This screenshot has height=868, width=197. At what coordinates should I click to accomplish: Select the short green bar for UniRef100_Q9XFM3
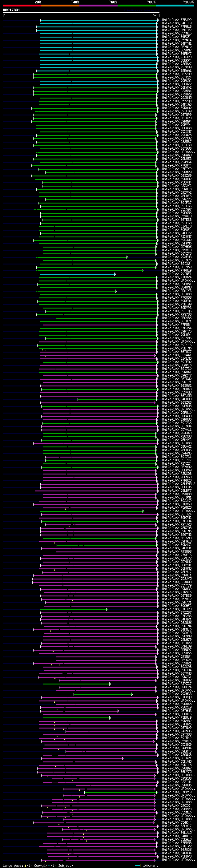click(82, 257)
